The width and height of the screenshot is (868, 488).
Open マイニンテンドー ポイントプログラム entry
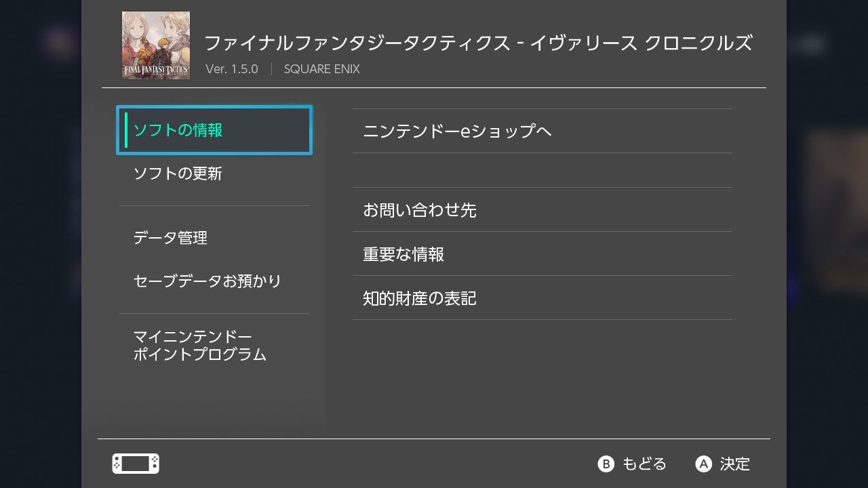214,346
